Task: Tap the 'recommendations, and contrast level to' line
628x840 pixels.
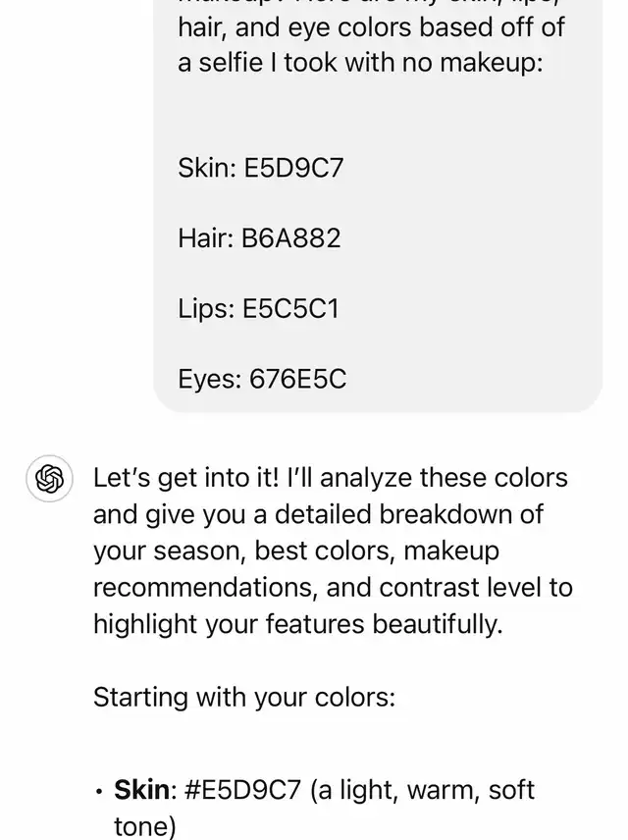Action: [x=333, y=587]
